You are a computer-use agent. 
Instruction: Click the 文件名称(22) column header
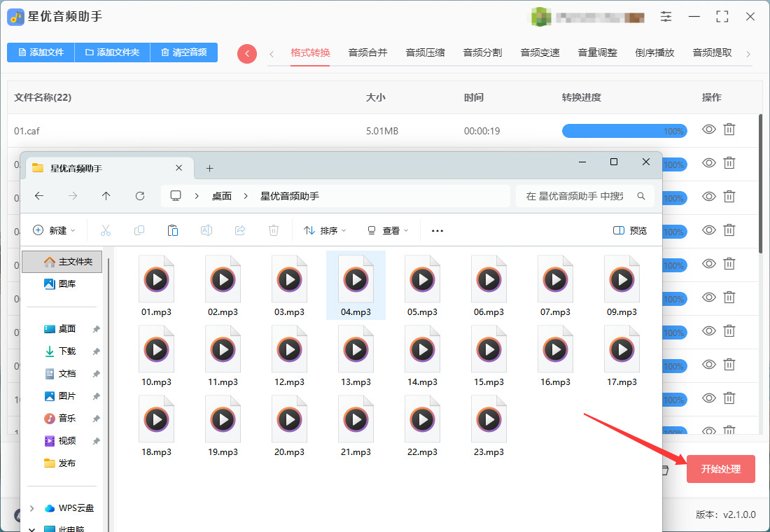click(43, 97)
